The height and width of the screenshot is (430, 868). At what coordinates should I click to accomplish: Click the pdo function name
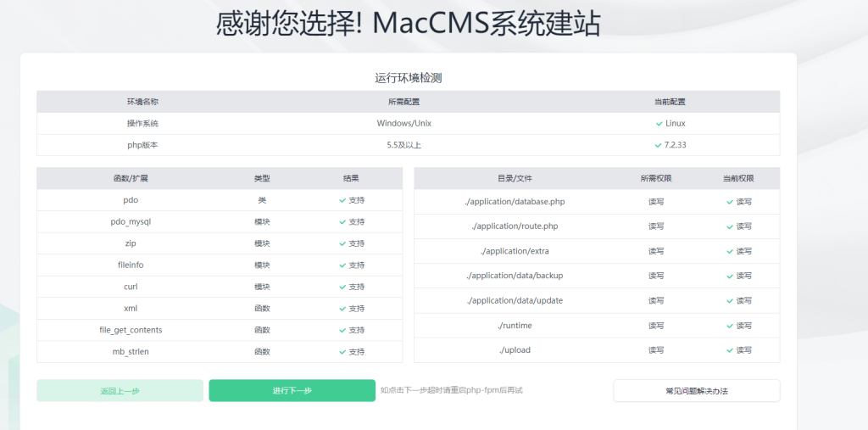131,200
